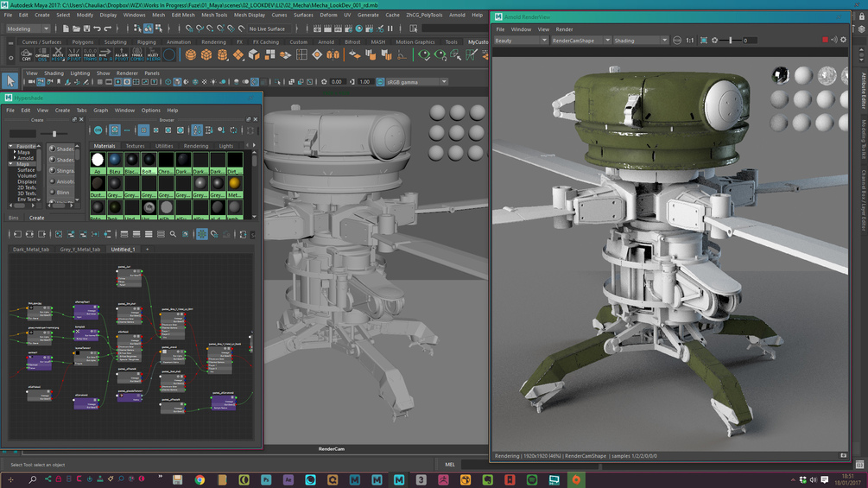
Task: Click the orange polygon cylinder shelf icon
Action: pos(223,54)
